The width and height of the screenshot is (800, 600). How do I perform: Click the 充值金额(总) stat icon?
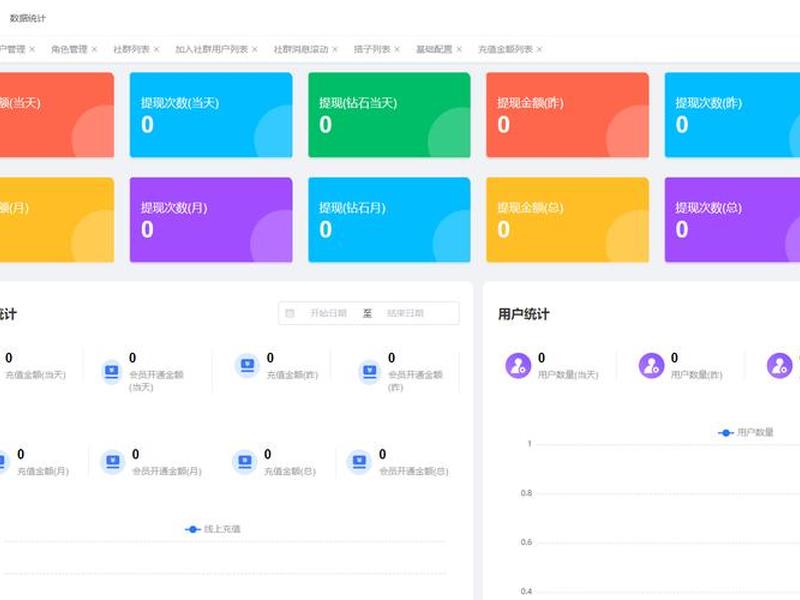(244, 462)
